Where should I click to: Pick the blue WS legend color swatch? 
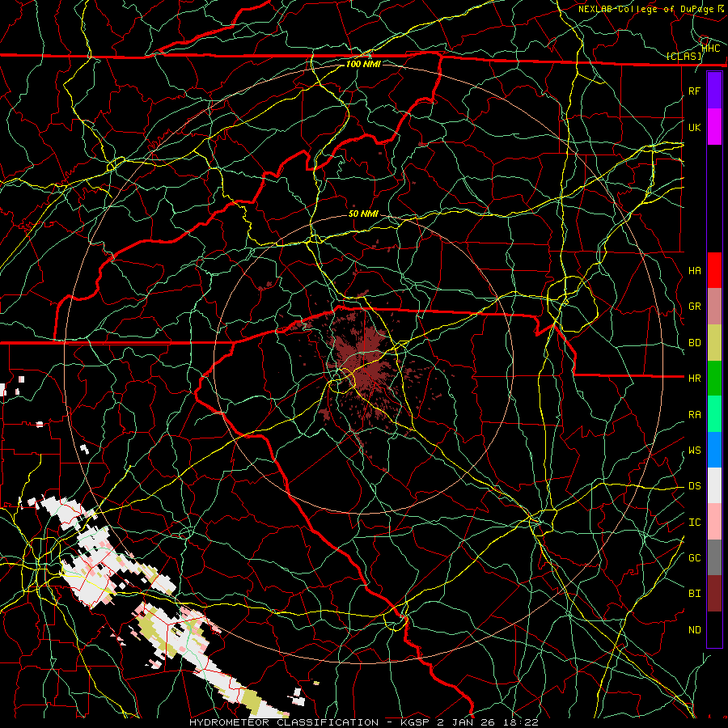coord(714,450)
